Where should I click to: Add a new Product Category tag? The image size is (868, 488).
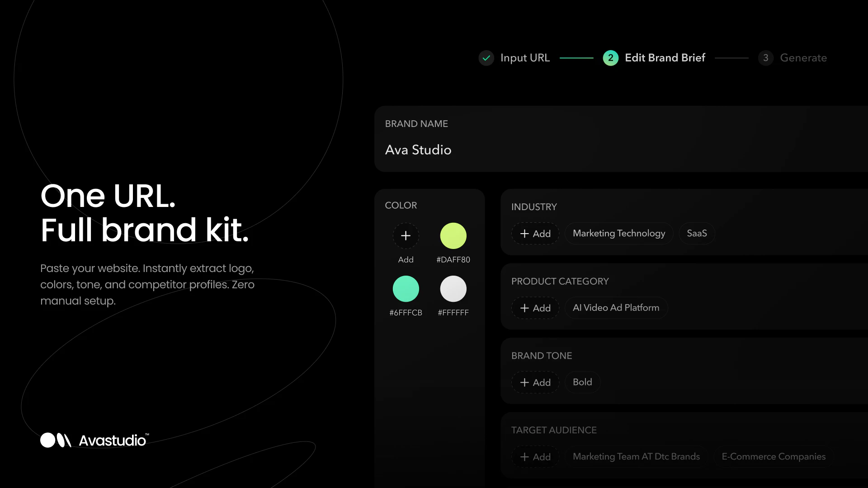pyautogui.click(x=535, y=308)
